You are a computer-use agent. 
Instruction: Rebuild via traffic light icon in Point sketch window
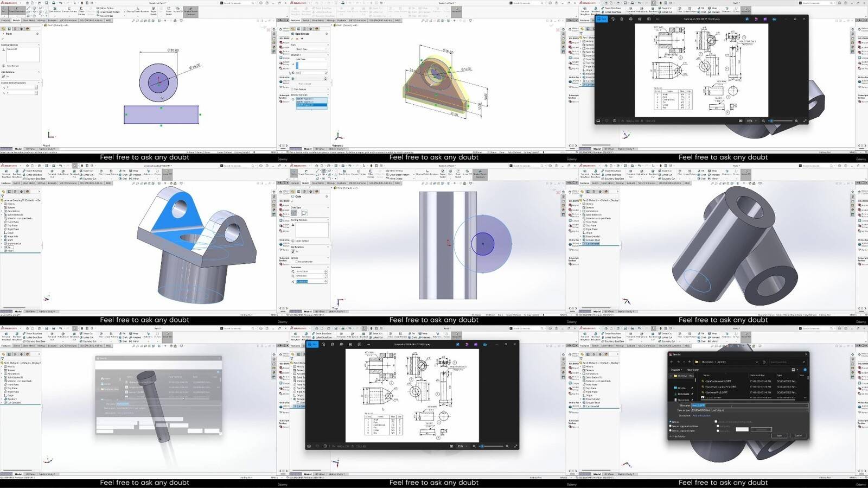tap(82, 3)
